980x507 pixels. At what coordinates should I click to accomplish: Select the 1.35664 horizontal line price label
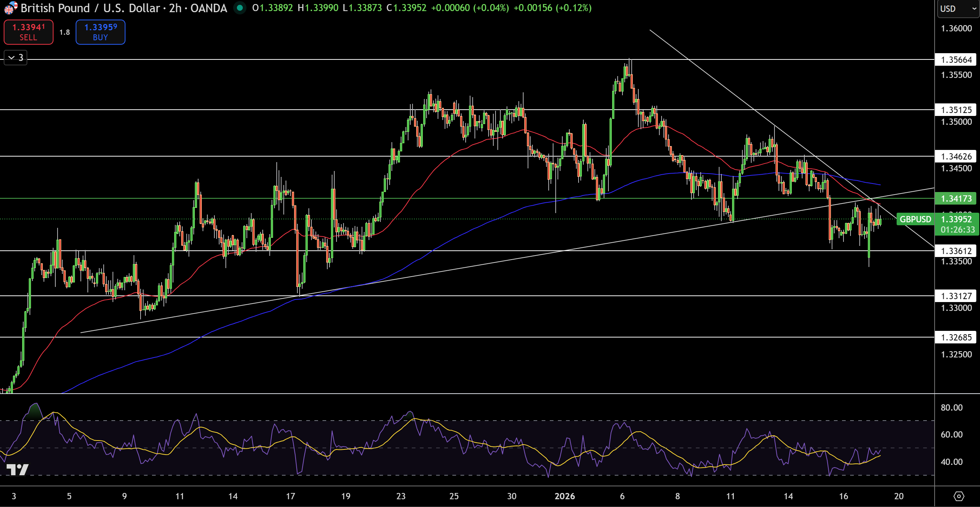pyautogui.click(x=956, y=60)
